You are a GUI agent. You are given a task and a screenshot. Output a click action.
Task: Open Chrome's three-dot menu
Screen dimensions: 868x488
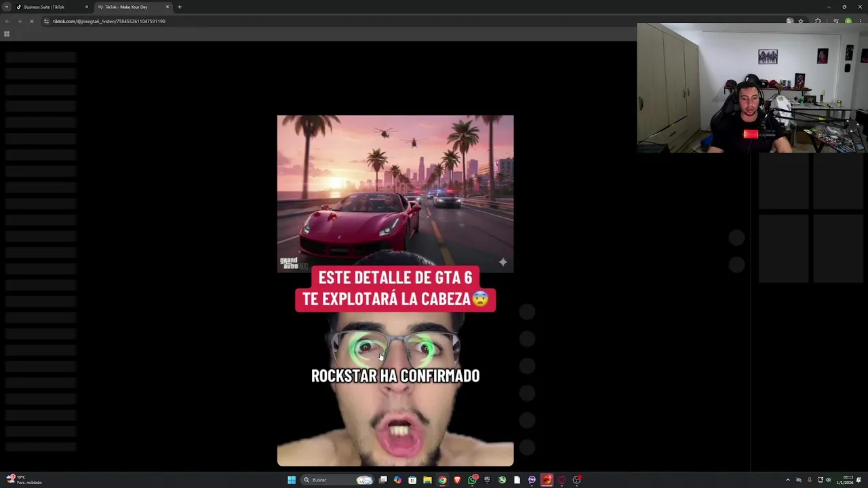coord(861,21)
